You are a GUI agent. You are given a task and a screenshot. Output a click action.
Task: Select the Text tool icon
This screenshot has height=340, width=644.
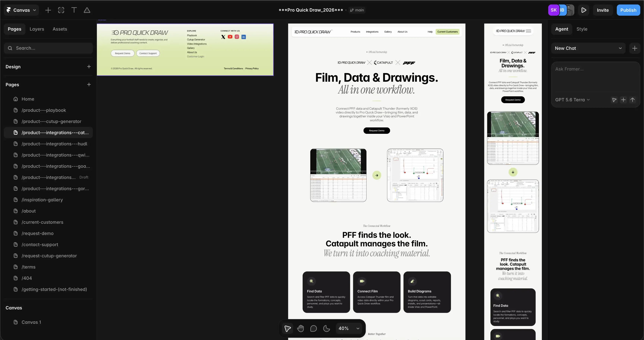(x=74, y=10)
